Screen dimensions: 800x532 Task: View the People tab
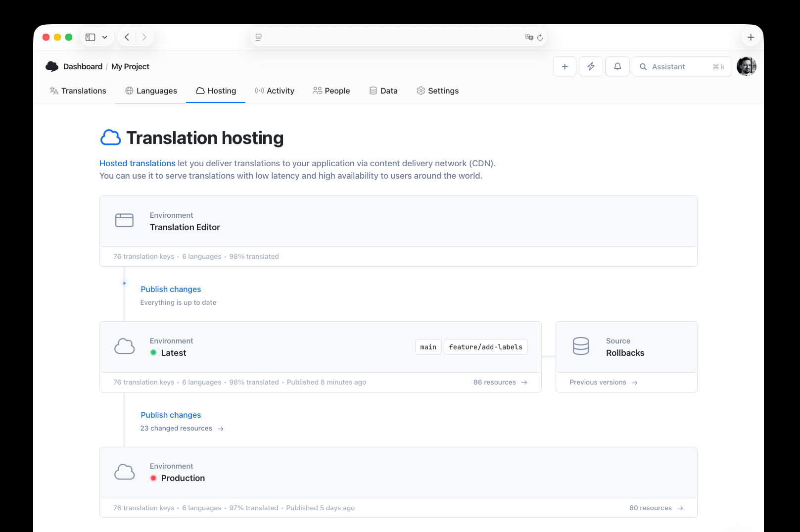331,91
